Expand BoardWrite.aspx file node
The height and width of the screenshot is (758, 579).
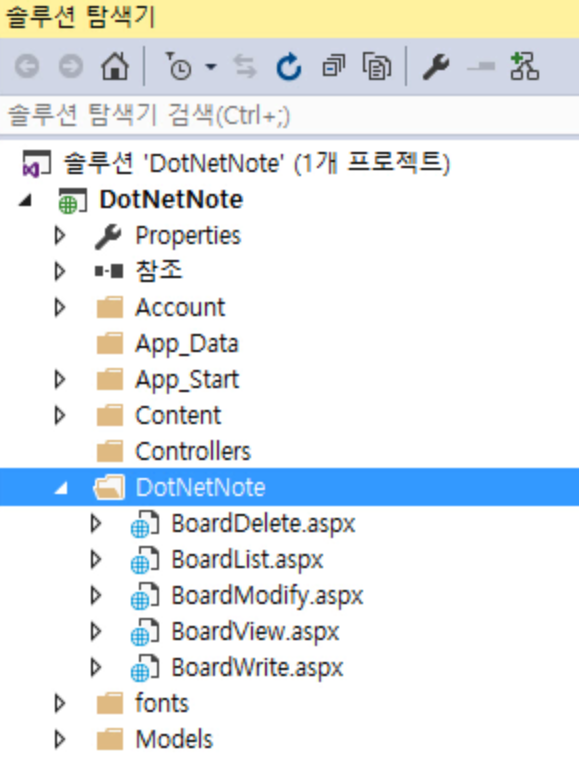click(x=96, y=668)
